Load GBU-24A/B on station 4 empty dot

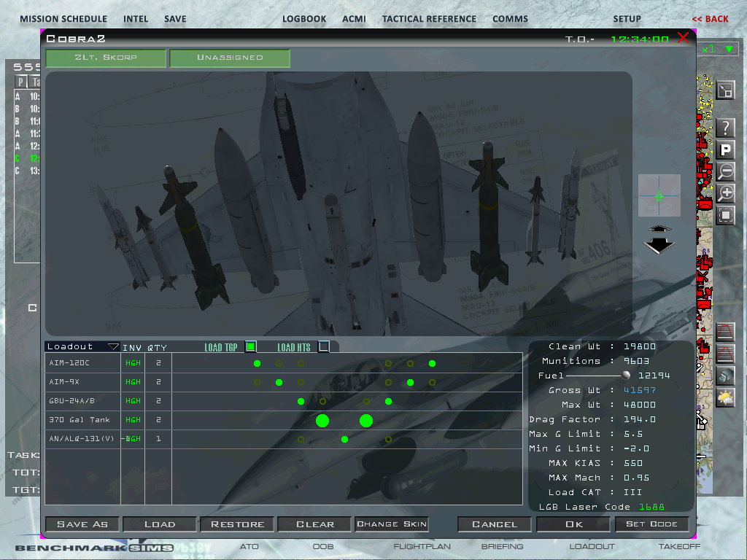pyautogui.click(x=322, y=402)
